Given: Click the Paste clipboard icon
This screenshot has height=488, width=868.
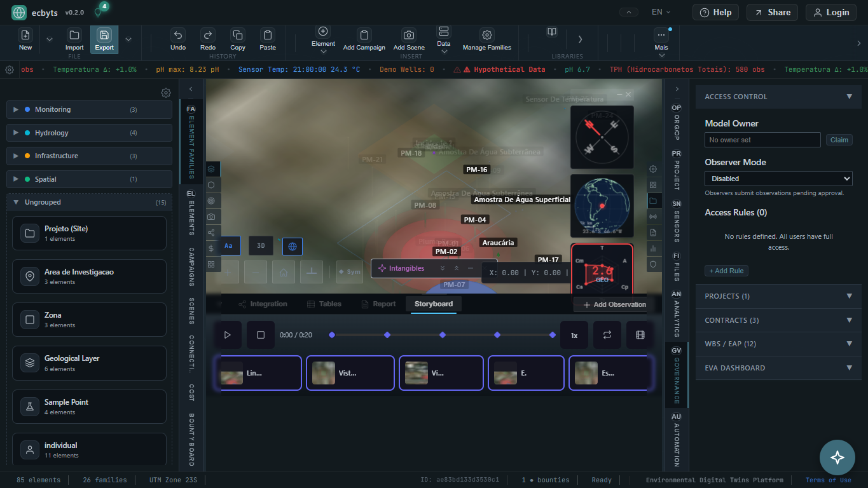Looking at the screenshot, I should click(x=268, y=35).
